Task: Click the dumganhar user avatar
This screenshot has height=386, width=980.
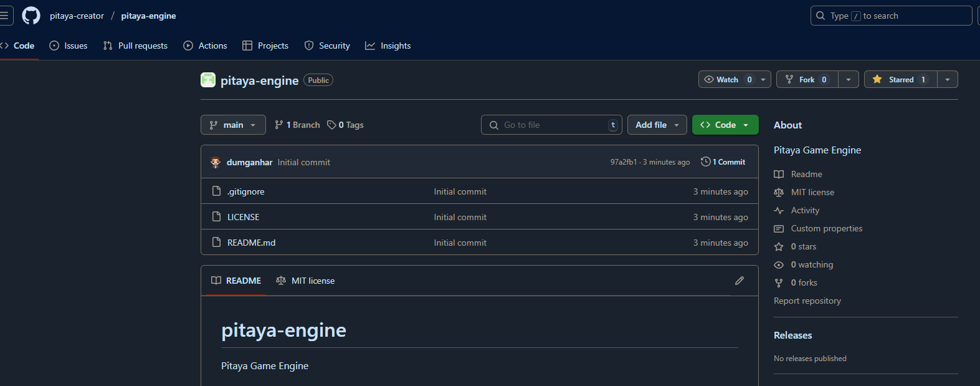Action: pyautogui.click(x=216, y=162)
